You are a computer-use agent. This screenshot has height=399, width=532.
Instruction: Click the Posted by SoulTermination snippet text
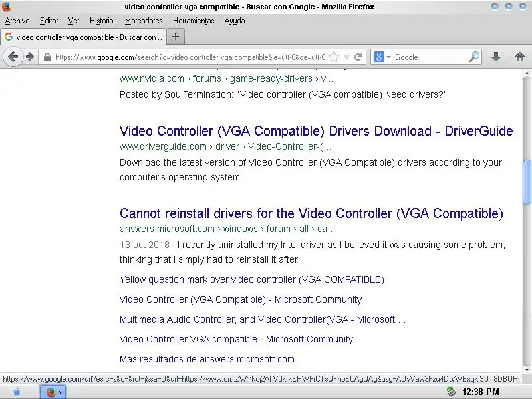click(283, 94)
